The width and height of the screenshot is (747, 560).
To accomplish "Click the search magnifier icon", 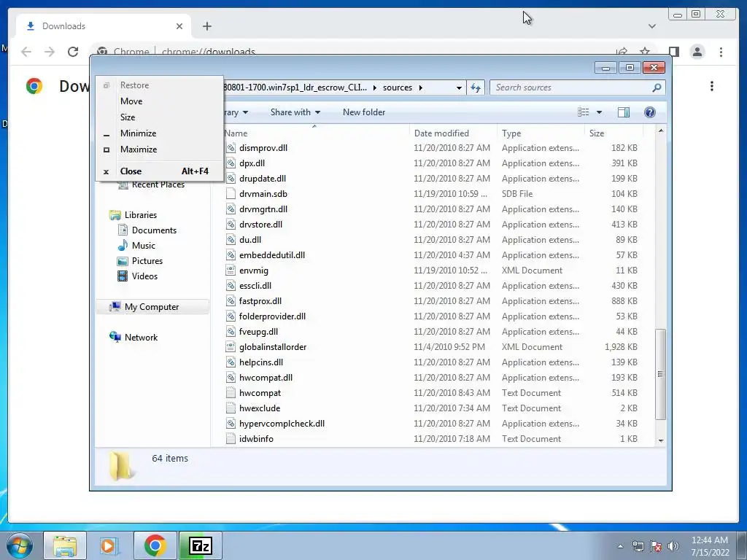I will [657, 87].
